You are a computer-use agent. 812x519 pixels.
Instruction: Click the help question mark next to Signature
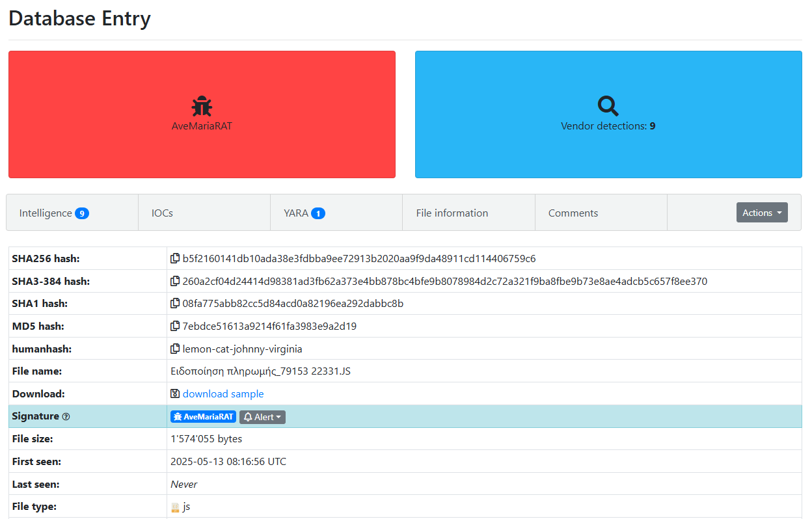click(66, 417)
